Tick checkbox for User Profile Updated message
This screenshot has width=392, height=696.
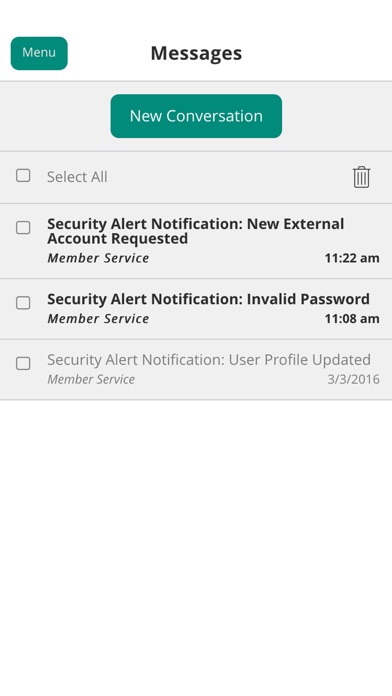pos(23,364)
